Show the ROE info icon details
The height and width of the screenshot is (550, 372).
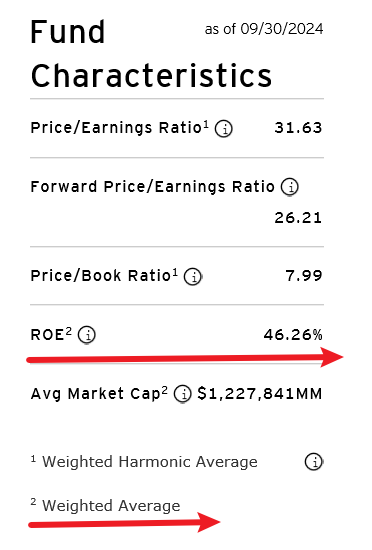coord(87,335)
